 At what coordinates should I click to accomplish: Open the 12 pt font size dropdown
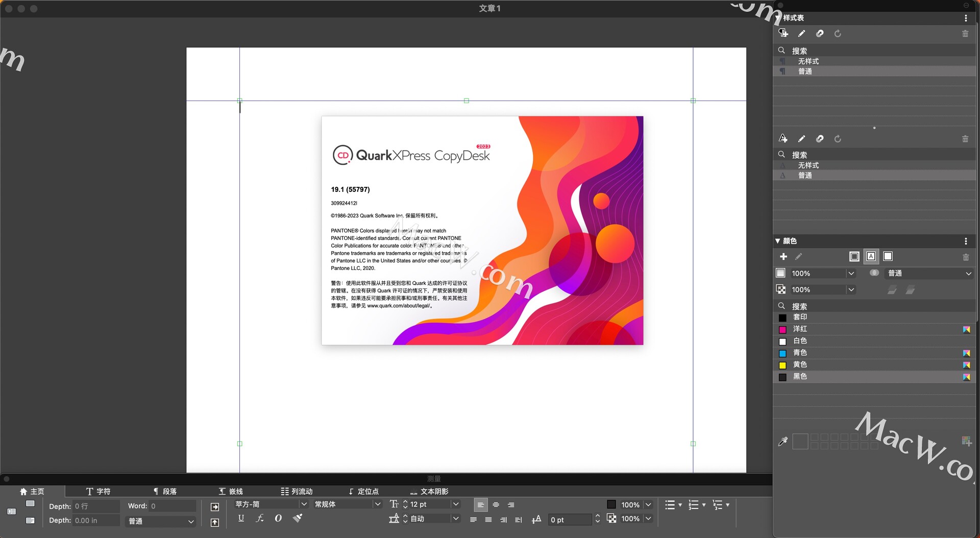coord(456,504)
